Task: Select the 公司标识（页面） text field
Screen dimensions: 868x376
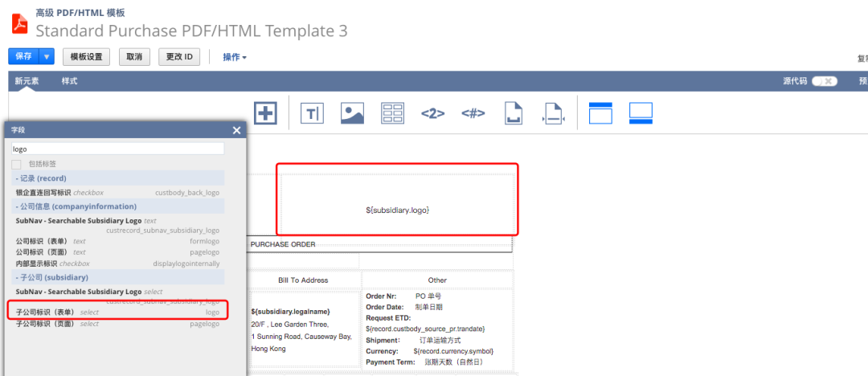Action: tap(118, 252)
